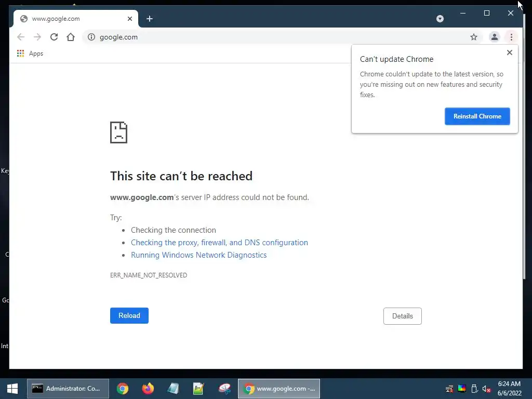Click the colorful display tray icon

click(x=462, y=389)
